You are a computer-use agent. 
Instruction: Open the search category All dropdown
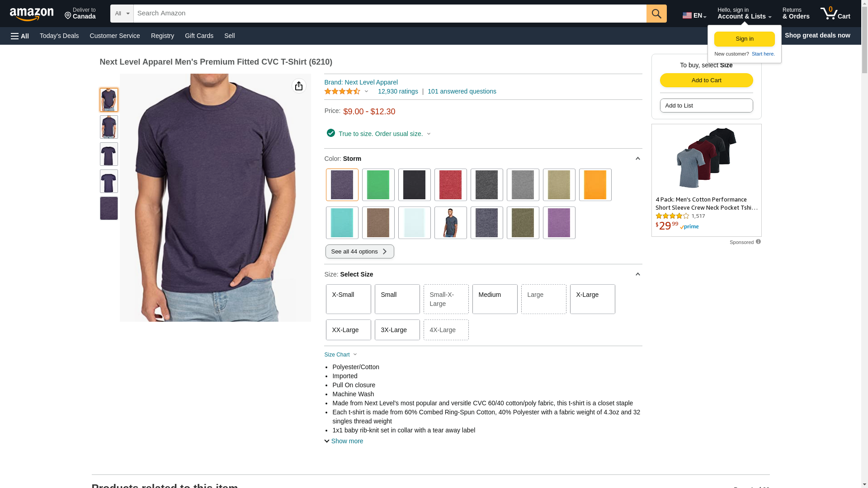(122, 14)
